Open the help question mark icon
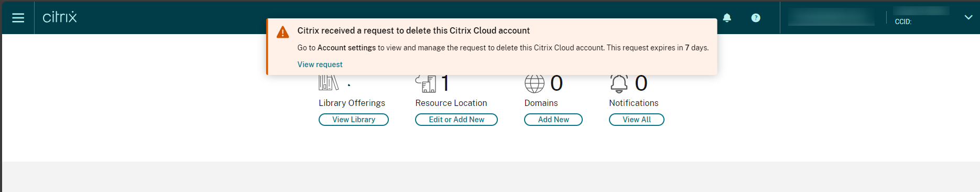 click(x=756, y=18)
